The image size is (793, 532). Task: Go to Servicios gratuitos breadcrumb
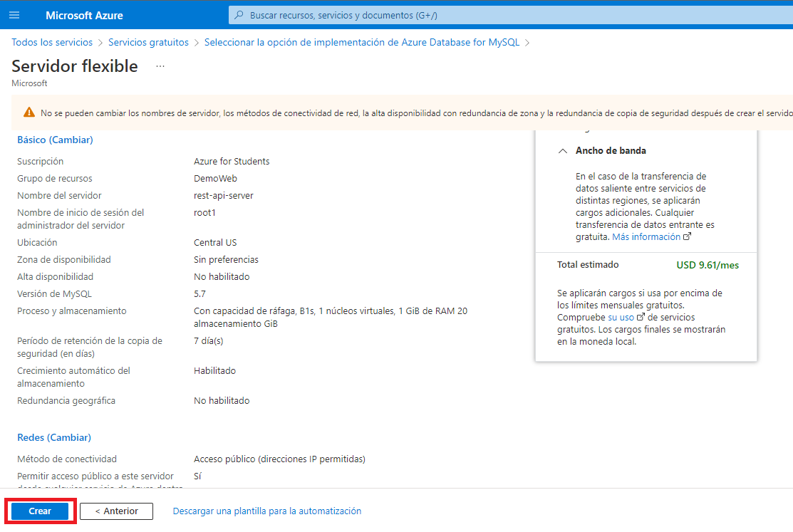[148, 43]
